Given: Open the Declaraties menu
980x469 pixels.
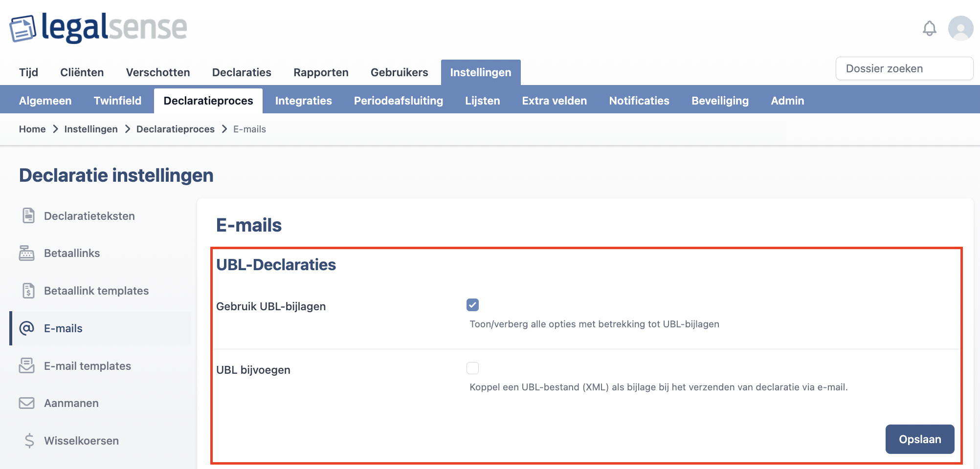Looking at the screenshot, I should [242, 72].
